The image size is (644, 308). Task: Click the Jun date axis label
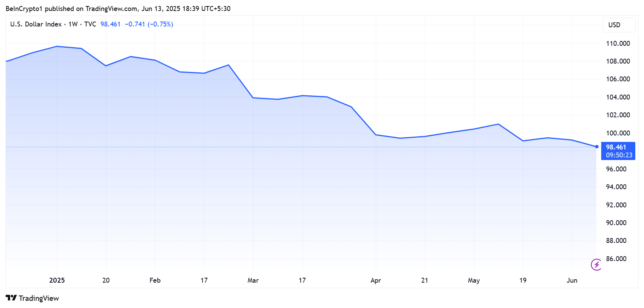click(572, 280)
